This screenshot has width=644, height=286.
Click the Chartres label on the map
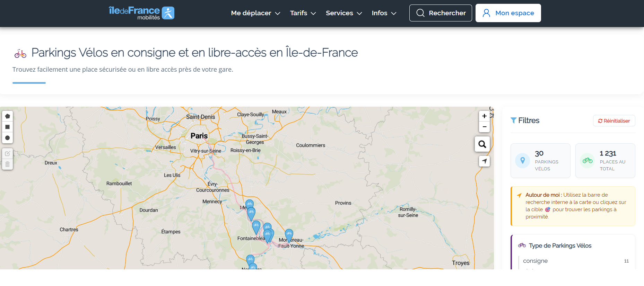coord(69,230)
